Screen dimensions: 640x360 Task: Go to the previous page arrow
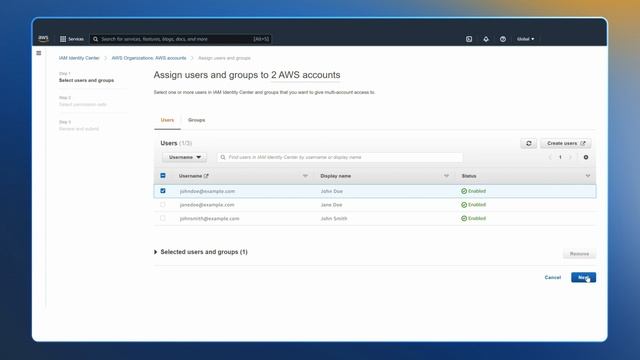[x=550, y=157]
